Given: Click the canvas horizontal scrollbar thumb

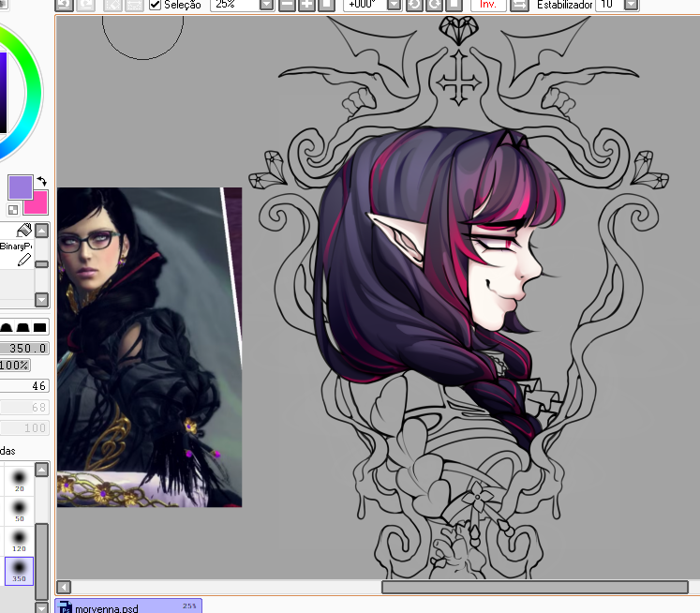Looking at the screenshot, I should pos(535,587).
